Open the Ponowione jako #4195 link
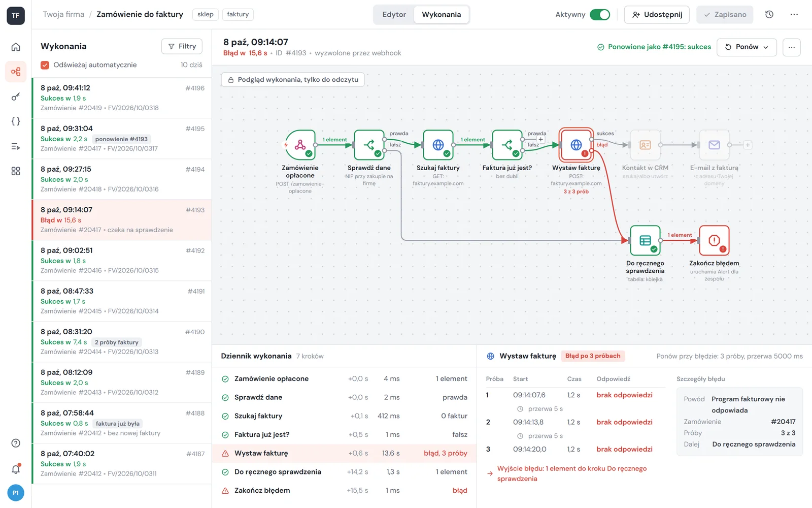 coord(654,47)
